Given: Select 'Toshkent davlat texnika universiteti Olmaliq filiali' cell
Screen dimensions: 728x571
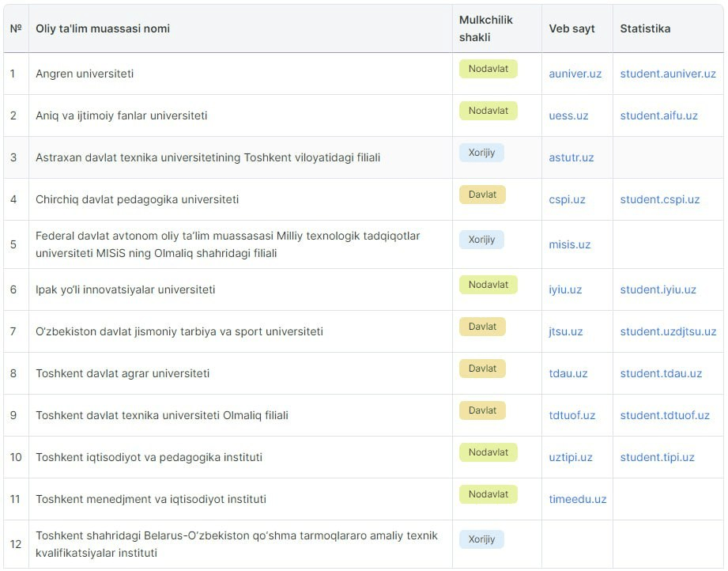Looking at the screenshot, I should pos(240,415).
